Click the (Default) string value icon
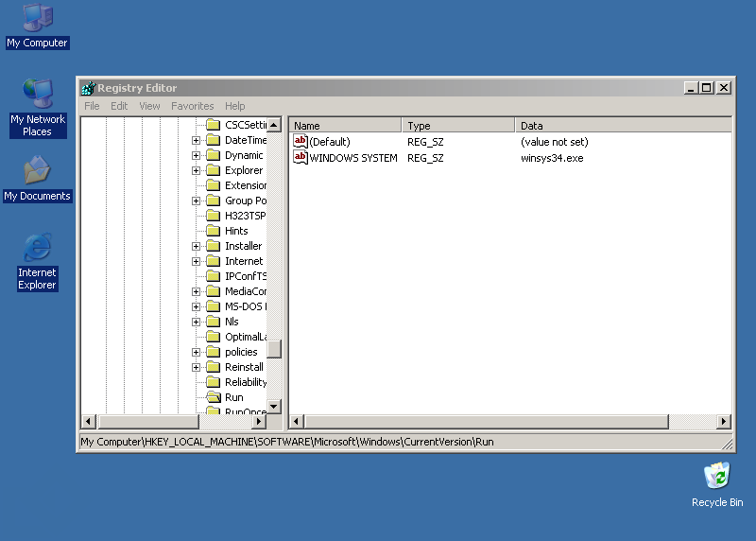 point(300,142)
